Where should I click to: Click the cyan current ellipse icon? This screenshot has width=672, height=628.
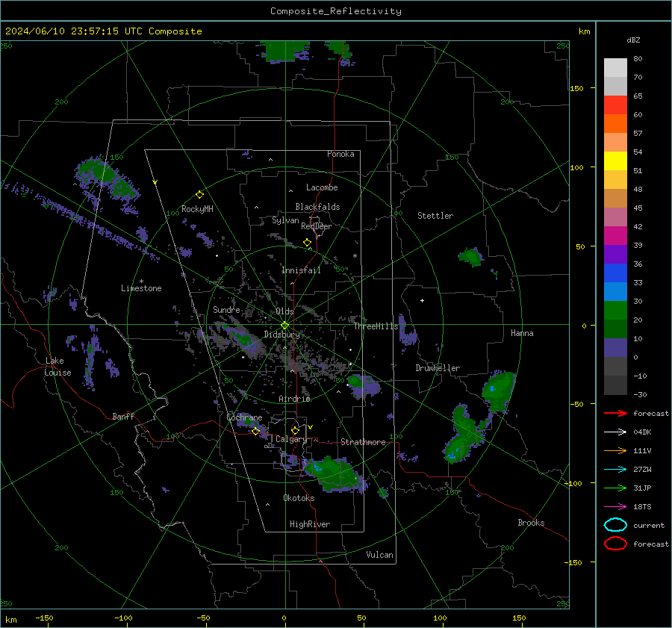(615, 525)
